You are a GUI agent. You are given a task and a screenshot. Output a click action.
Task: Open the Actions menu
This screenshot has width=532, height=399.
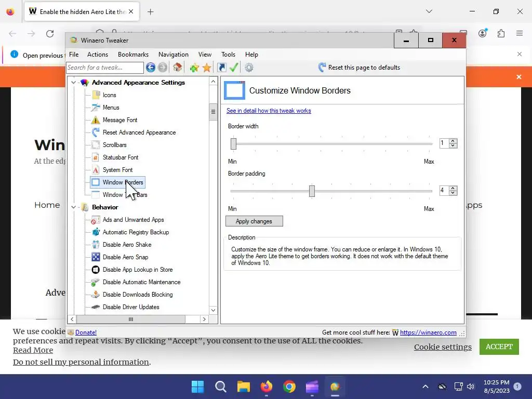tap(98, 55)
